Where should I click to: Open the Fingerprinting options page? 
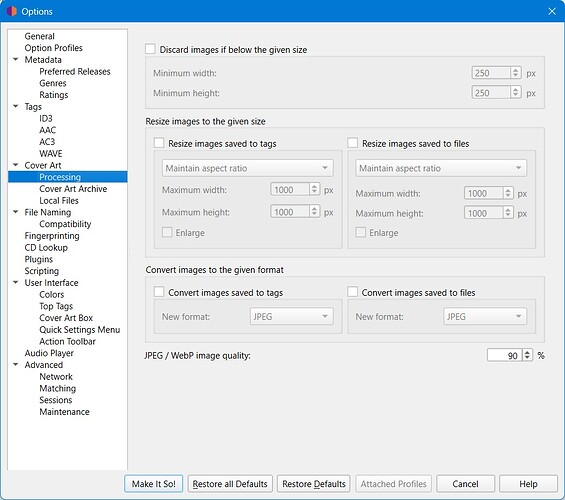click(x=52, y=236)
